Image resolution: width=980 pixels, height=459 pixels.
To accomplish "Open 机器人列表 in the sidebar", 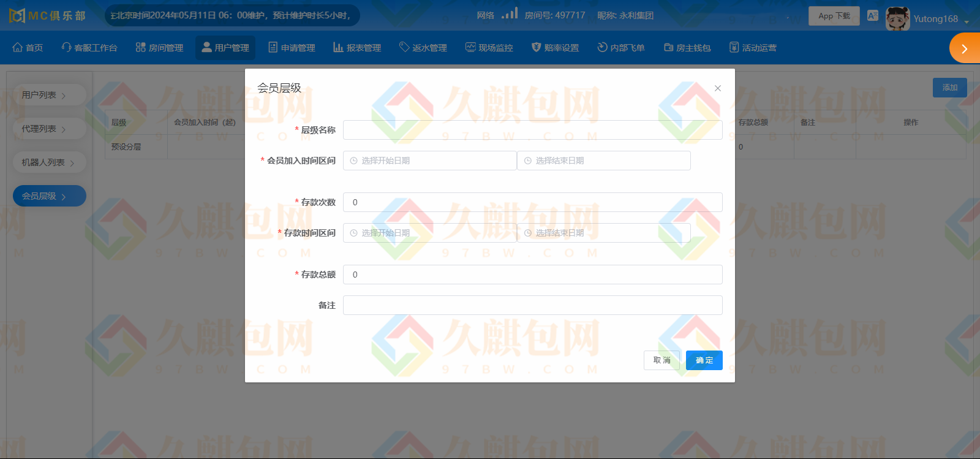I will pos(49,162).
